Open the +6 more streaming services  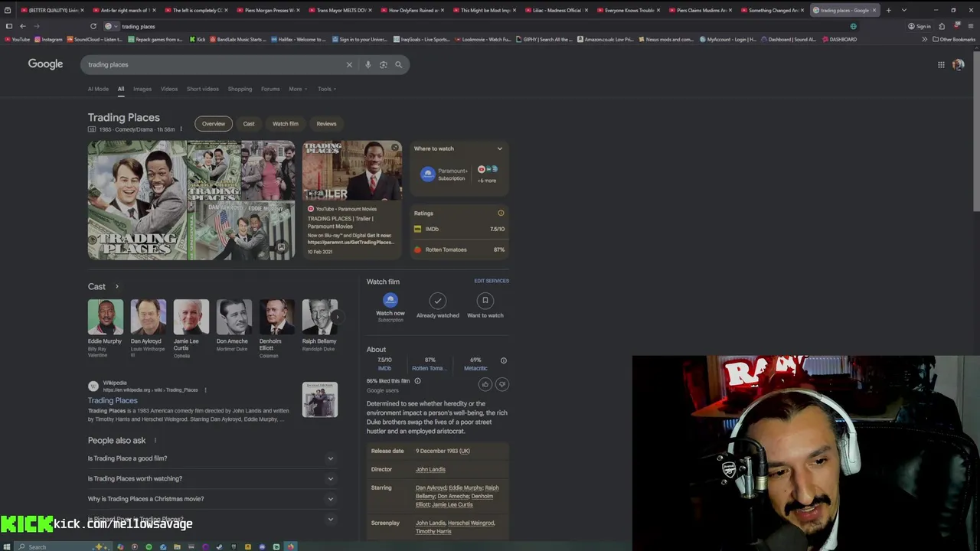pyautogui.click(x=487, y=174)
